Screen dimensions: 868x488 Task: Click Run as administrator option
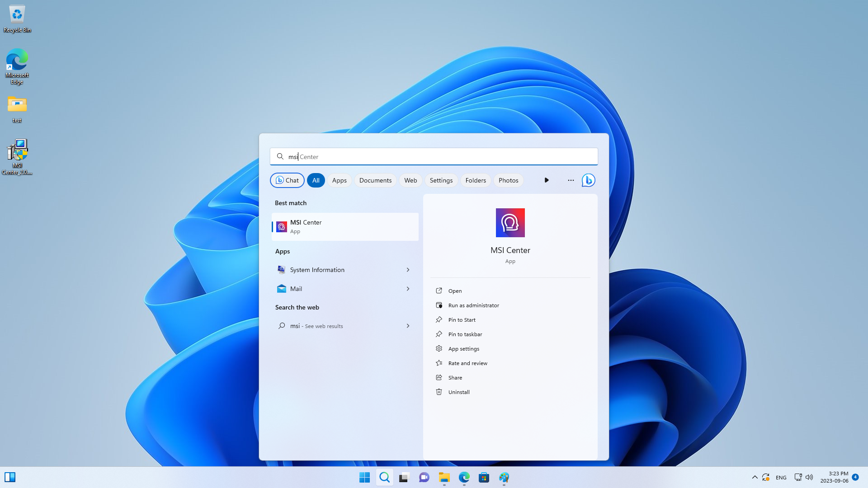click(x=474, y=305)
